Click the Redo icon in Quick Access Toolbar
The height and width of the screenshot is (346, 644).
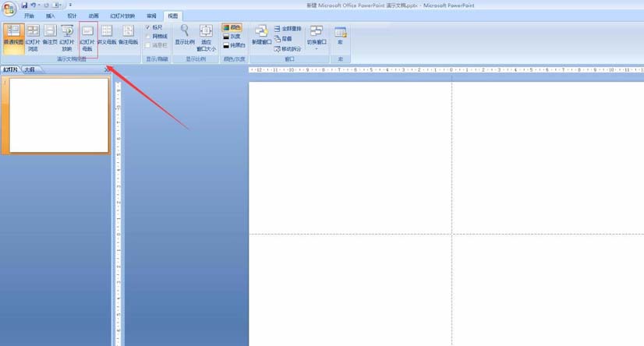(46, 5)
